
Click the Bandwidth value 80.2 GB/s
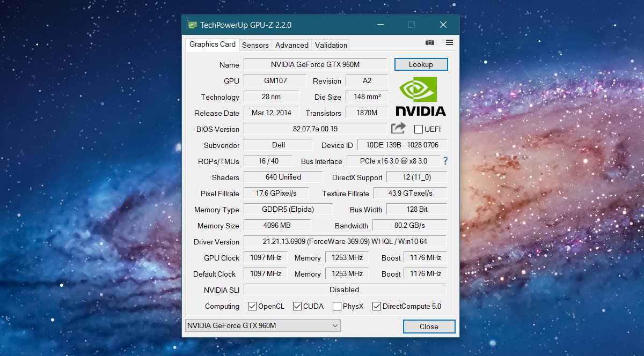coord(409,225)
